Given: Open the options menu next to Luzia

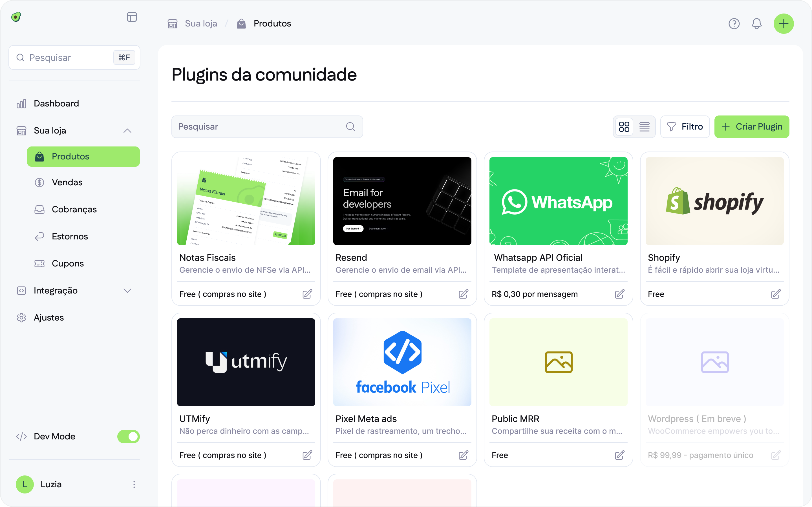Looking at the screenshot, I should (x=134, y=484).
